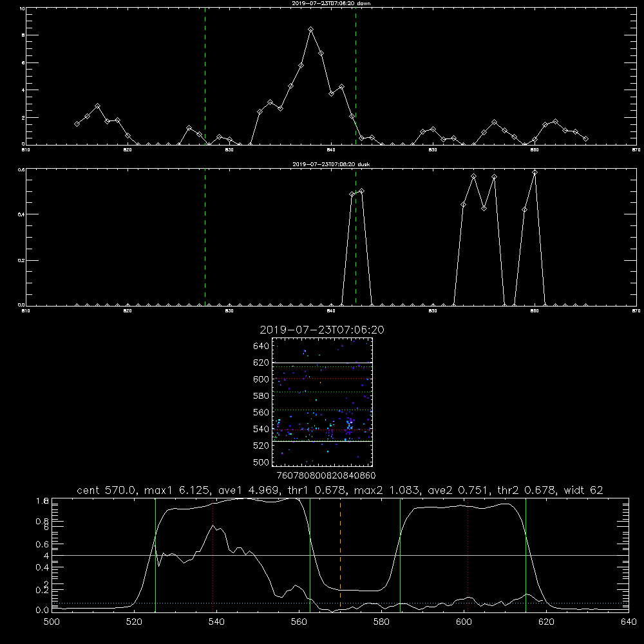The width and height of the screenshot is (644, 644).
Task: Click the leftmost green vertical line in the bottom plot
Action: click(156, 555)
